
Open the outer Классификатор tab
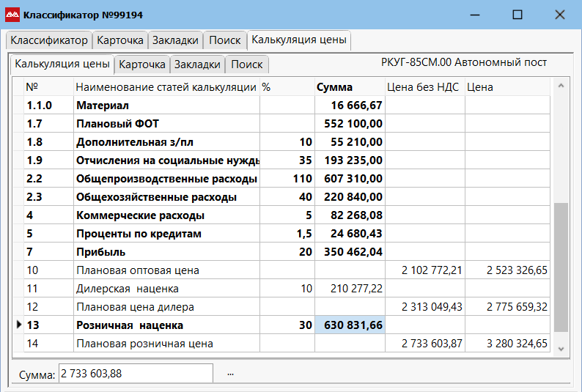(49, 40)
